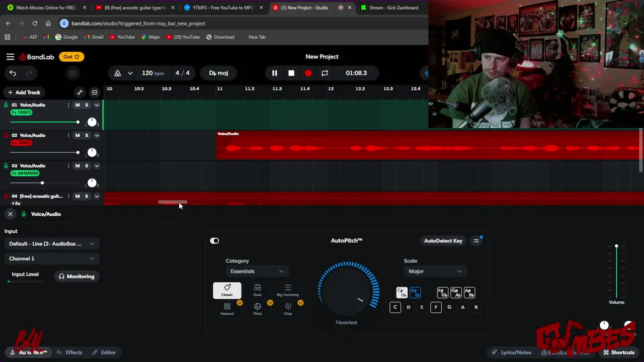The image size is (644, 362).
Task: Switch to the Effects tab
Action: 69,352
